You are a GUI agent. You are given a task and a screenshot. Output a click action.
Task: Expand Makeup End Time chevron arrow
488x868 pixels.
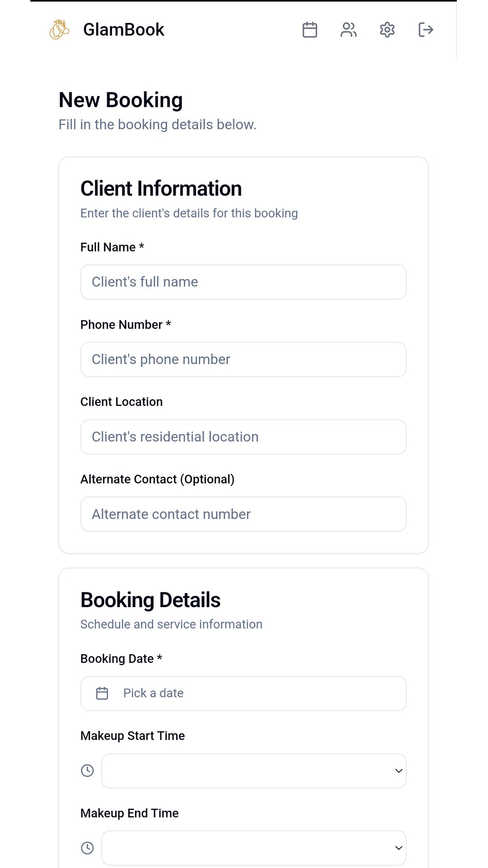(399, 848)
